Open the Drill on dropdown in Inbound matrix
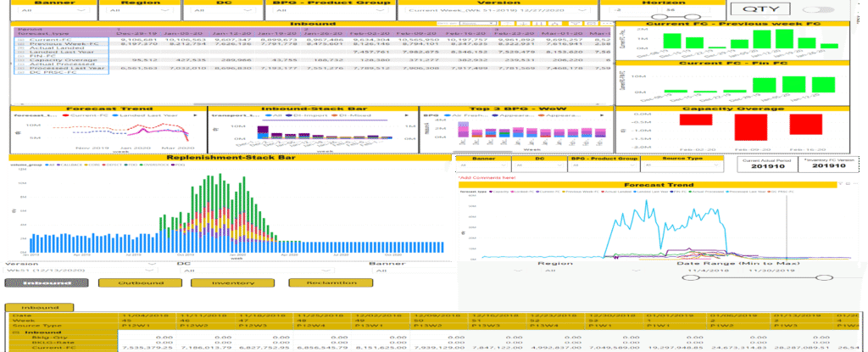Viewport: 868px width, 352px height. point(478,23)
